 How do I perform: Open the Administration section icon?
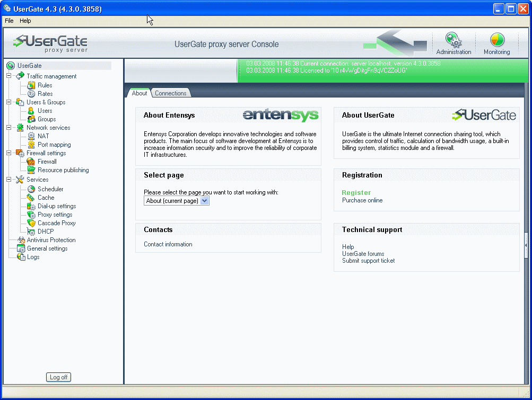pos(453,40)
